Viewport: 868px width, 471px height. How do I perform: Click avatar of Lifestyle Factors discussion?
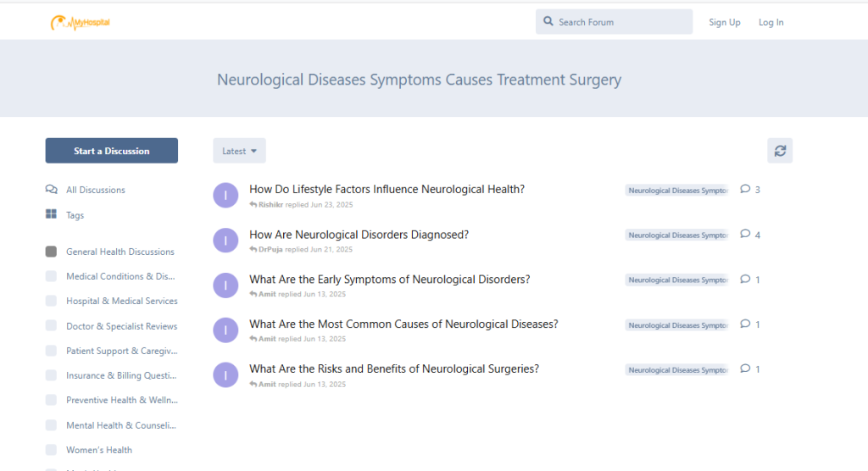[x=225, y=196]
